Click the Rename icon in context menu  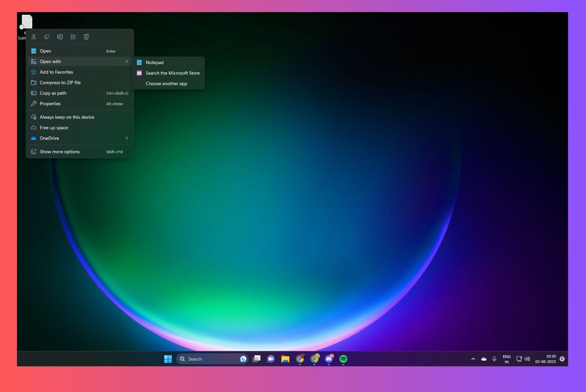click(x=60, y=37)
